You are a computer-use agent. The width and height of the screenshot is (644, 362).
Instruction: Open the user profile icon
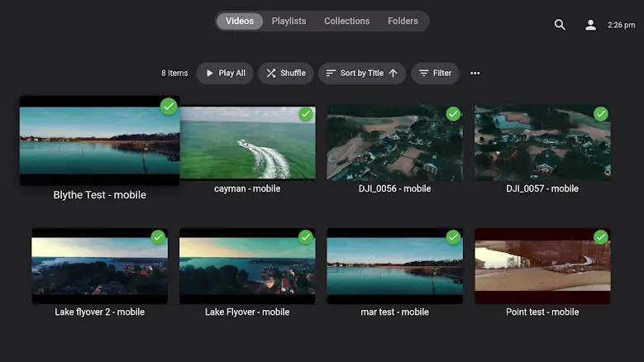click(x=590, y=25)
